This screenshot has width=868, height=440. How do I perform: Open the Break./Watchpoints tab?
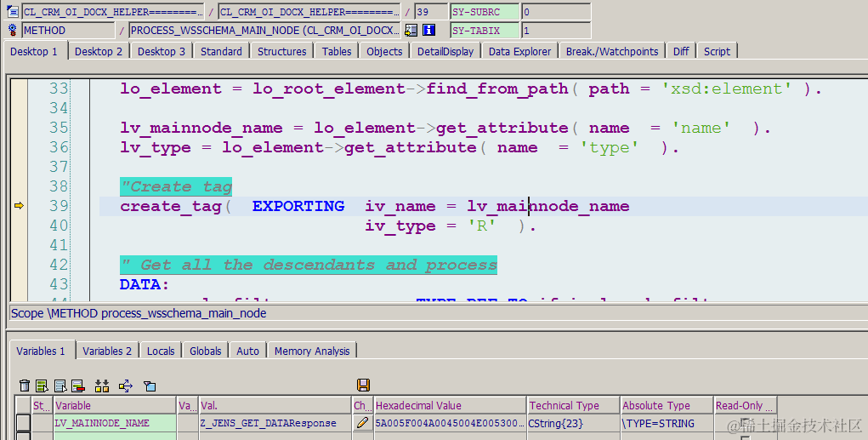coord(612,52)
